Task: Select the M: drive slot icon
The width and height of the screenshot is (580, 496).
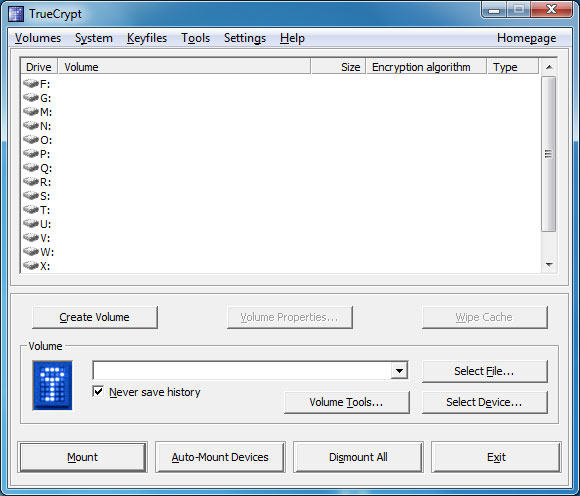Action: click(31, 111)
